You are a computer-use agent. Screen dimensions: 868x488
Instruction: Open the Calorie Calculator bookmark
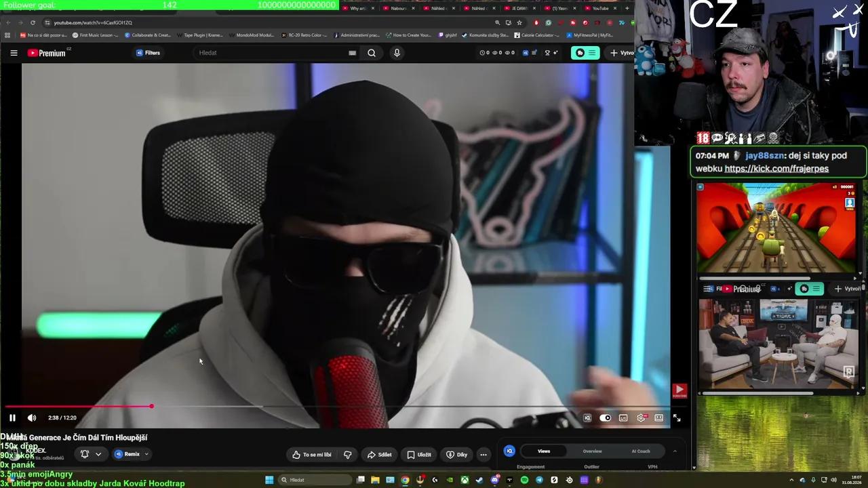pyautogui.click(x=536, y=35)
